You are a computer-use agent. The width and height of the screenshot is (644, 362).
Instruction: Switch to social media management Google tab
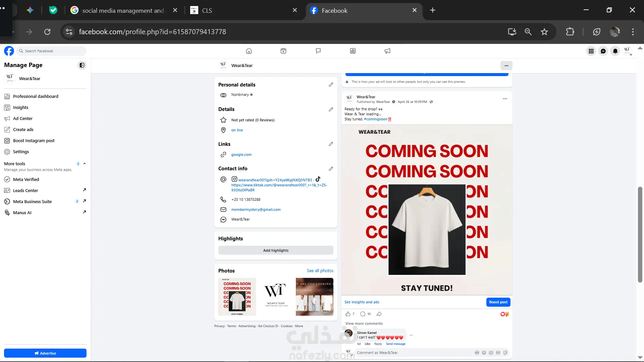(x=124, y=10)
